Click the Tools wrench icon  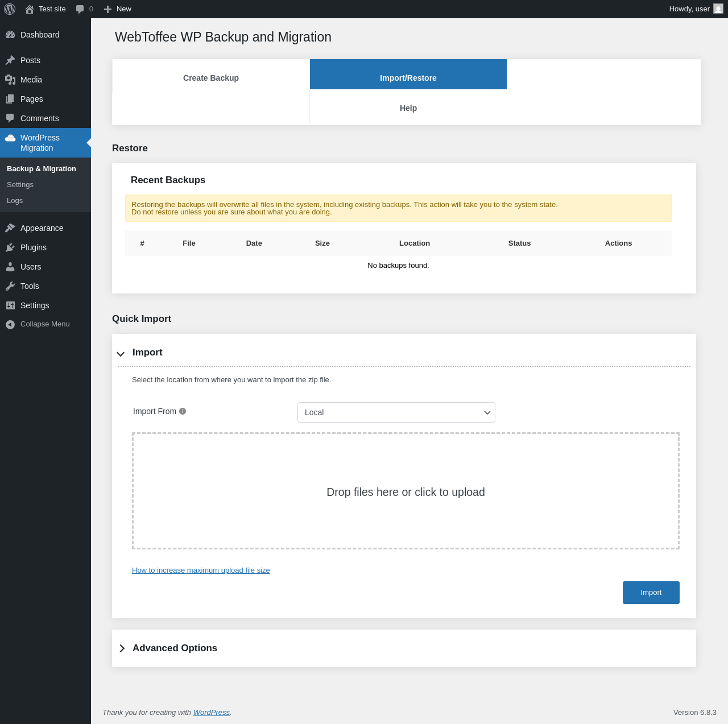click(x=10, y=286)
